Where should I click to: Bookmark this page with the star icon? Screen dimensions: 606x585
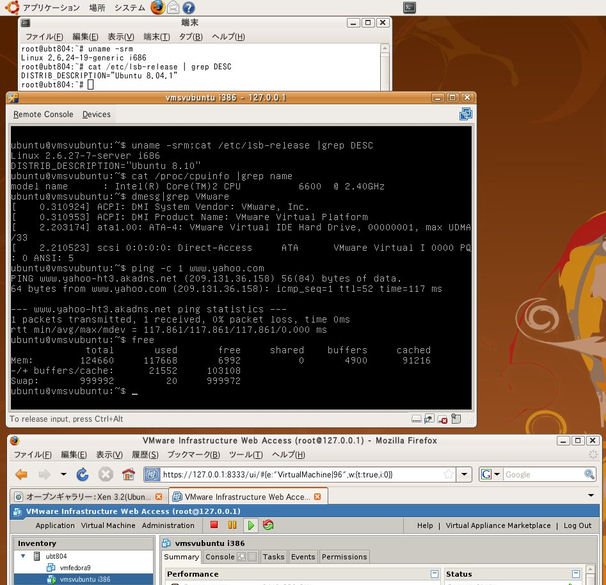(448, 474)
